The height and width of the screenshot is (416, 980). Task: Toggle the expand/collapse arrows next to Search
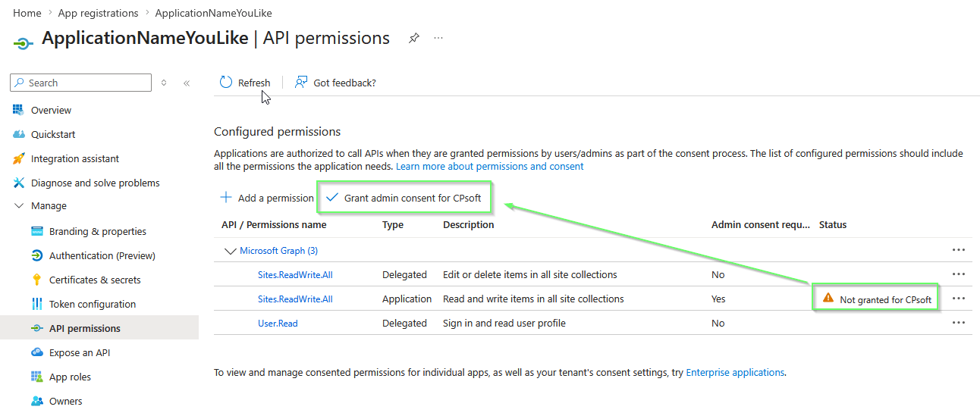coord(164,83)
